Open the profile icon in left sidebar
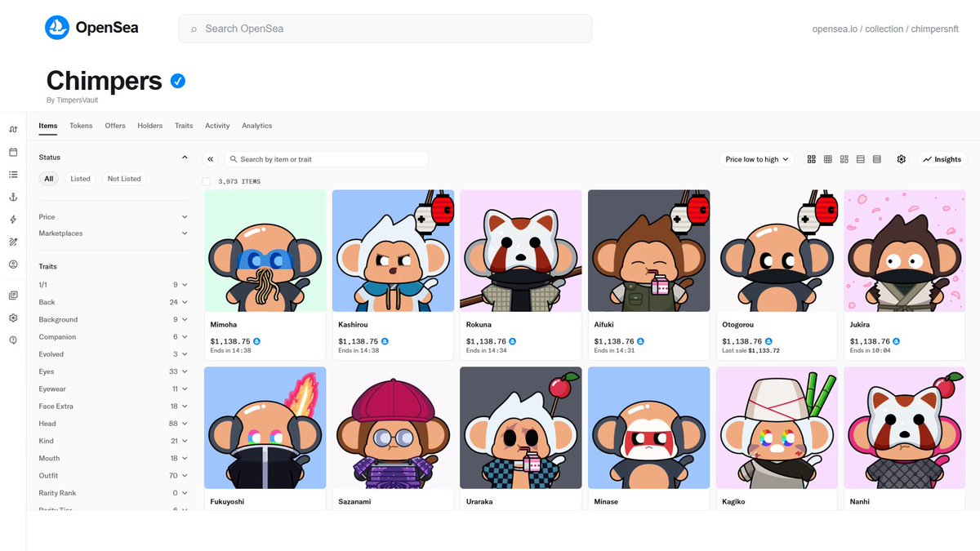The width and height of the screenshot is (980, 551). coord(13,264)
